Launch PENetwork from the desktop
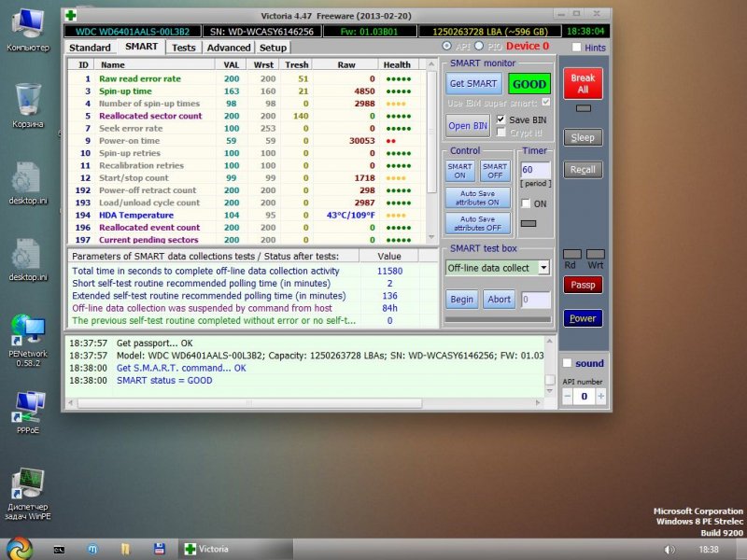 tap(28, 329)
